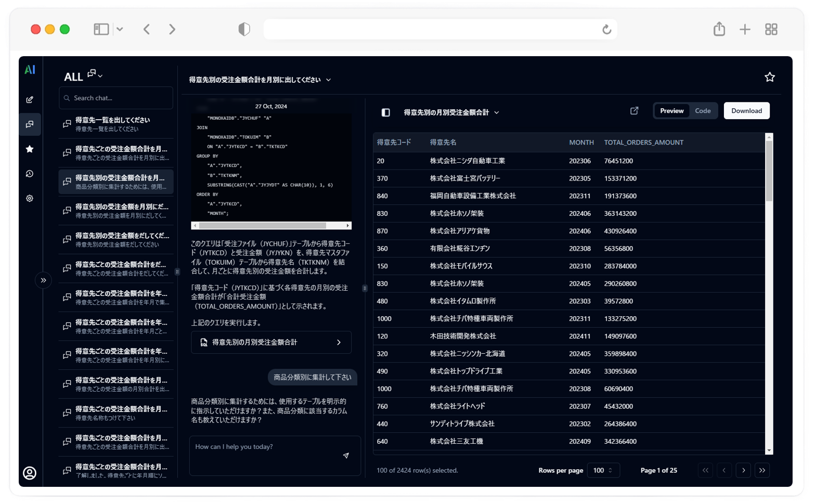Screen dimensions: 816x504
Task: Toggle the browser sidebar icon
Action: click(101, 29)
